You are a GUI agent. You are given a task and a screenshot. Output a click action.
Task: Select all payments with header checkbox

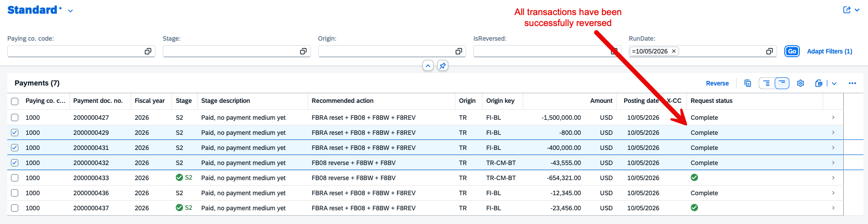(x=15, y=101)
